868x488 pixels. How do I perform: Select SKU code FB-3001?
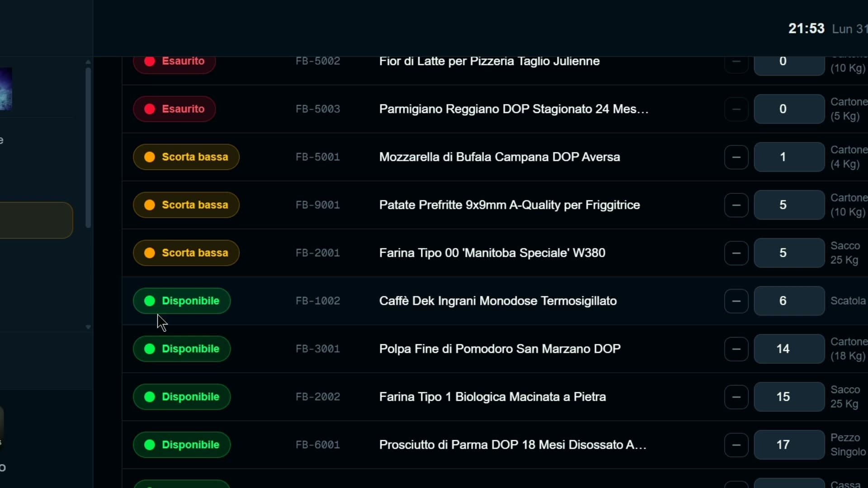tap(318, 349)
